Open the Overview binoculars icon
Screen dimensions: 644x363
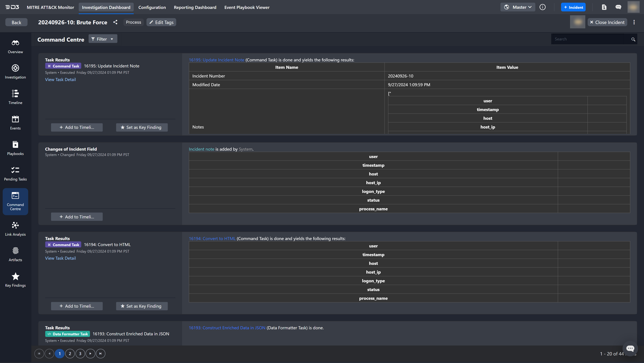15,43
